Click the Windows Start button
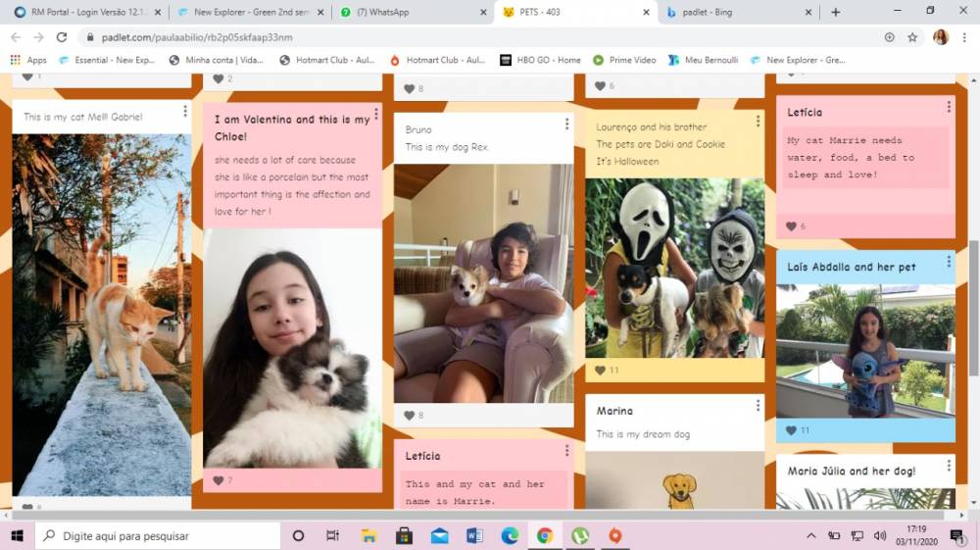 pyautogui.click(x=17, y=536)
